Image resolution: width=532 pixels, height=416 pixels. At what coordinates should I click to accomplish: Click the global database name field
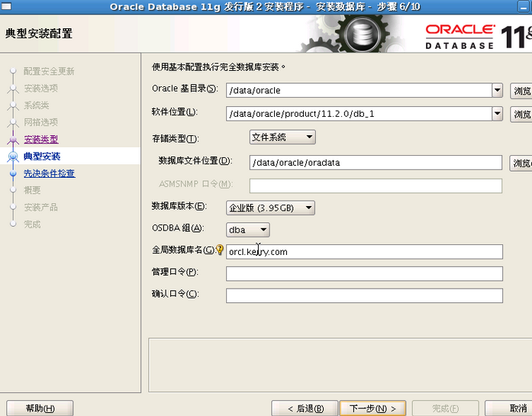[364, 252]
